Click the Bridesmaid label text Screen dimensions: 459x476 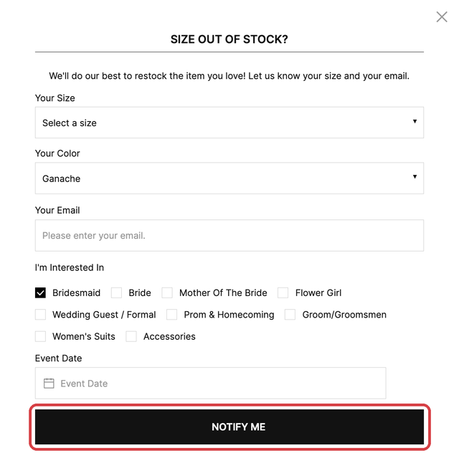76,293
